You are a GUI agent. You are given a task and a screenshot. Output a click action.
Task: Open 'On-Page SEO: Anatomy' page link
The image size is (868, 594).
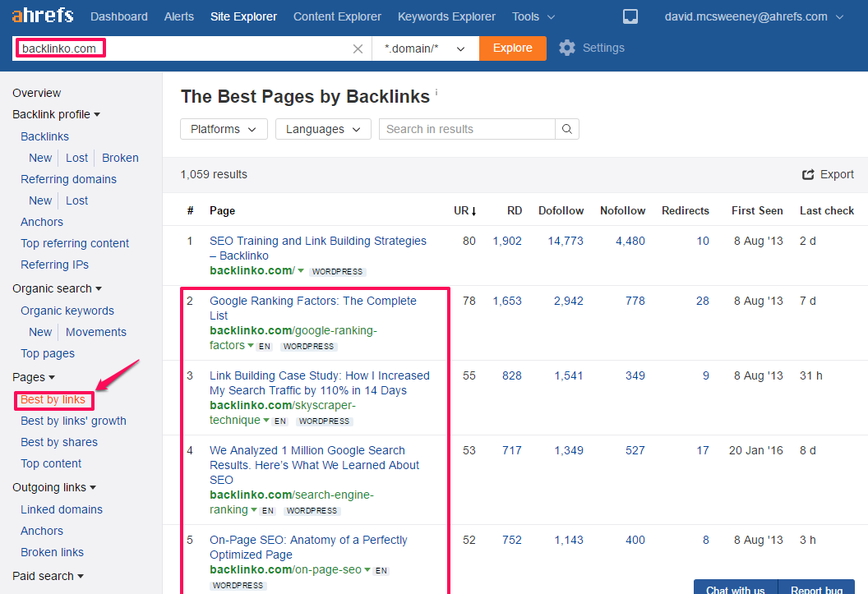tap(308, 547)
